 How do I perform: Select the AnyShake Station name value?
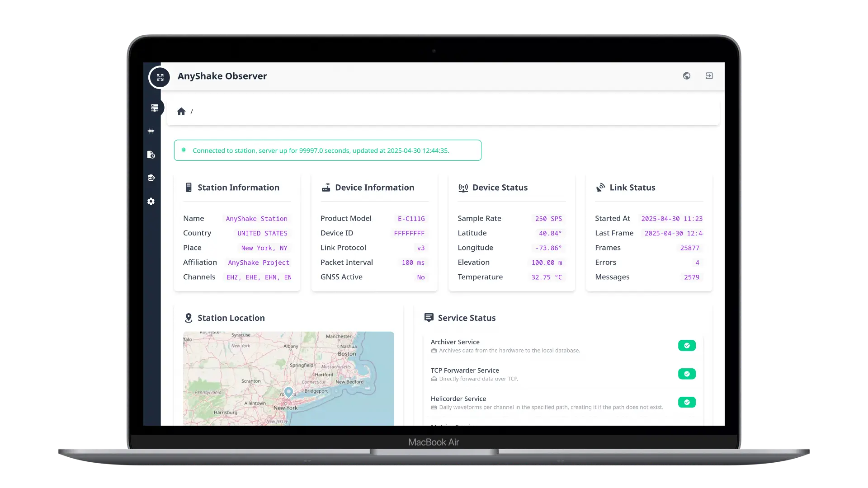(256, 219)
